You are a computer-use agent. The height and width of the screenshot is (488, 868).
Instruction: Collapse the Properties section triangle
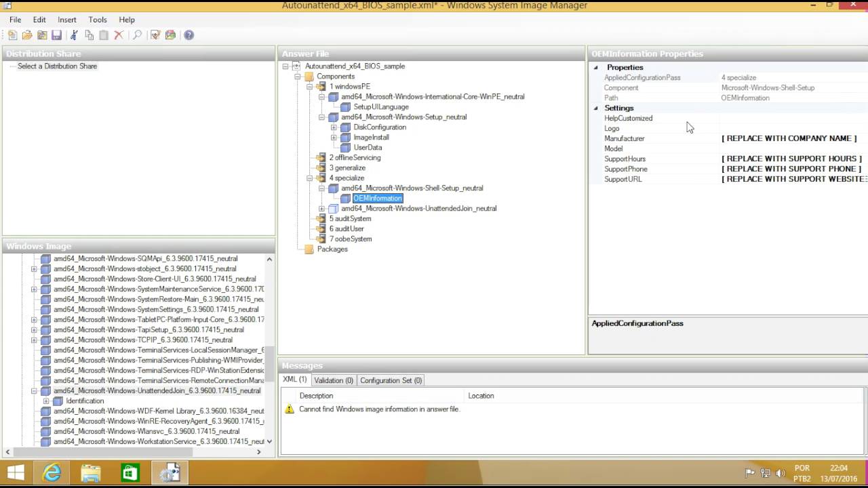point(596,67)
